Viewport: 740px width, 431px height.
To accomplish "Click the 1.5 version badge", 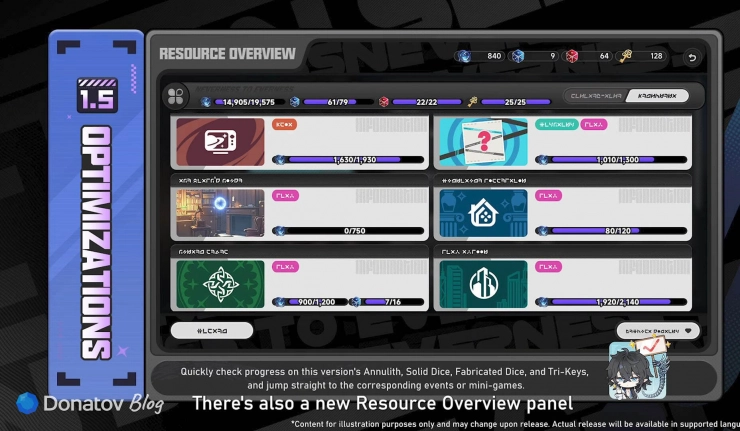I will click(x=97, y=96).
